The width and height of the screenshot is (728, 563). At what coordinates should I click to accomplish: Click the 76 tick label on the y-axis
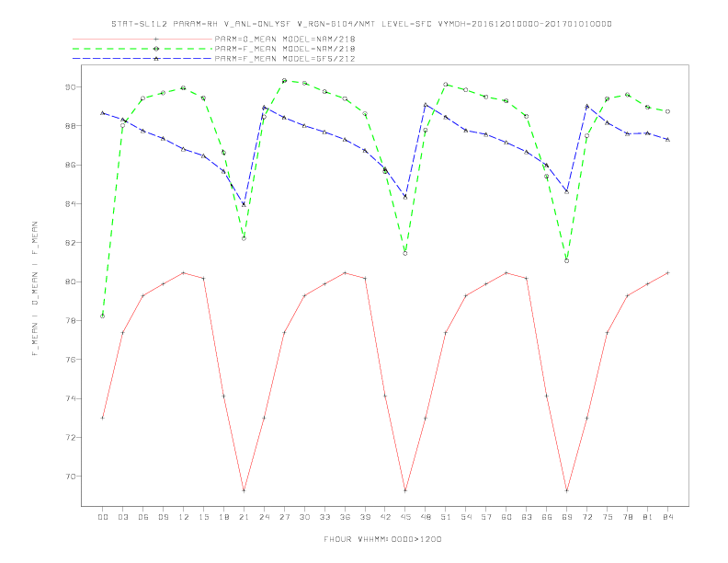tap(71, 360)
